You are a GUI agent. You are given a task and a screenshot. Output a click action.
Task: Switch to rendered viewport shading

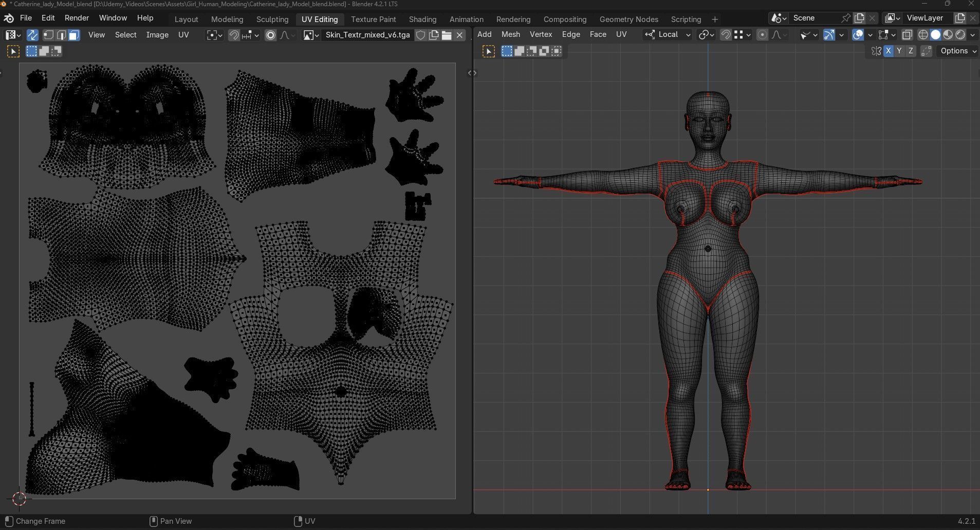point(960,34)
